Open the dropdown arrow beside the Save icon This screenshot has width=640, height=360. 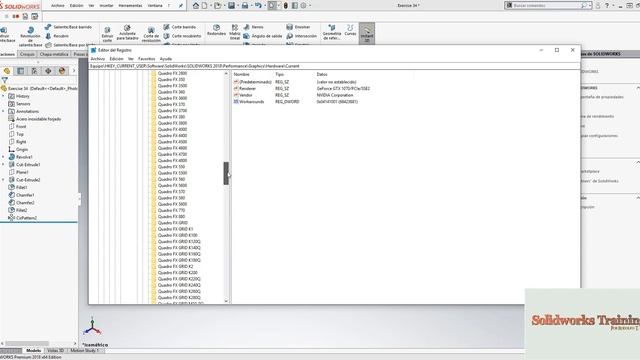pyautogui.click(x=238, y=6)
